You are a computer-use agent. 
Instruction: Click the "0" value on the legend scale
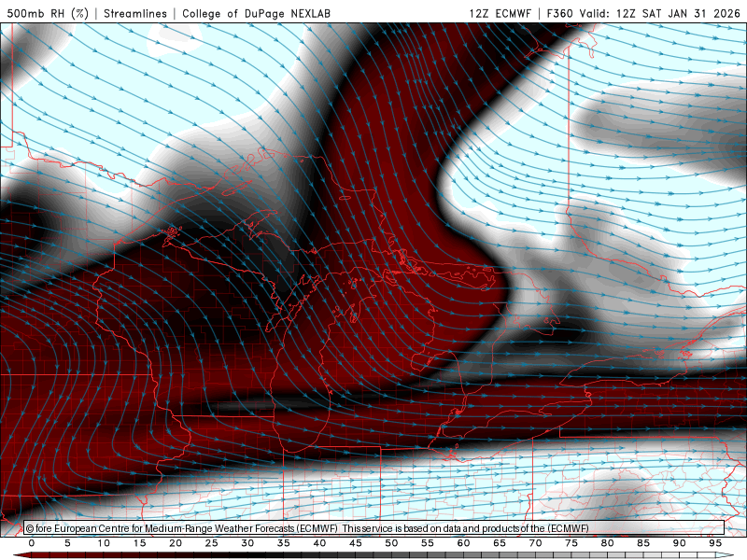coord(32,543)
